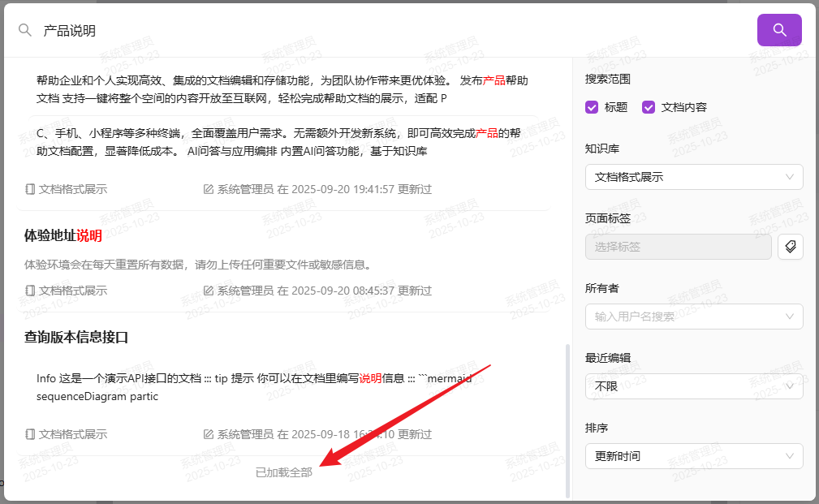Image resolution: width=819 pixels, height=504 pixels.
Task: Click the notebook icon in 2025-09-18 result row
Action: click(30, 434)
